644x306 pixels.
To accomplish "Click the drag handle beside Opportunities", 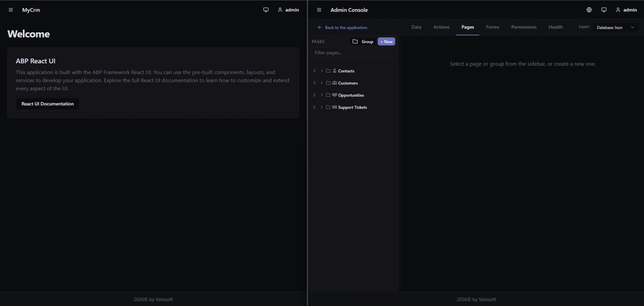I will click(314, 95).
